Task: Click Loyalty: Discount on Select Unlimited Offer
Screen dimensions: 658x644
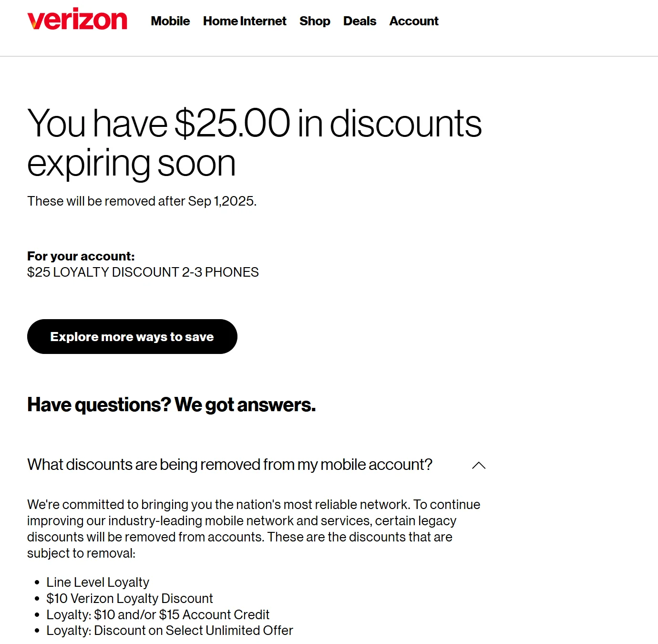Action: click(x=169, y=630)
